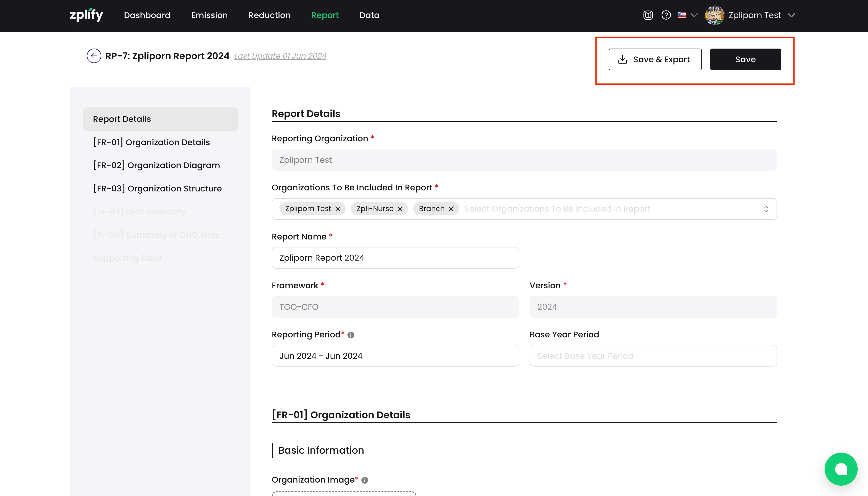
Task: Go to the Dashboard menu
Action: pyautogui.click(x=147, y=15)
